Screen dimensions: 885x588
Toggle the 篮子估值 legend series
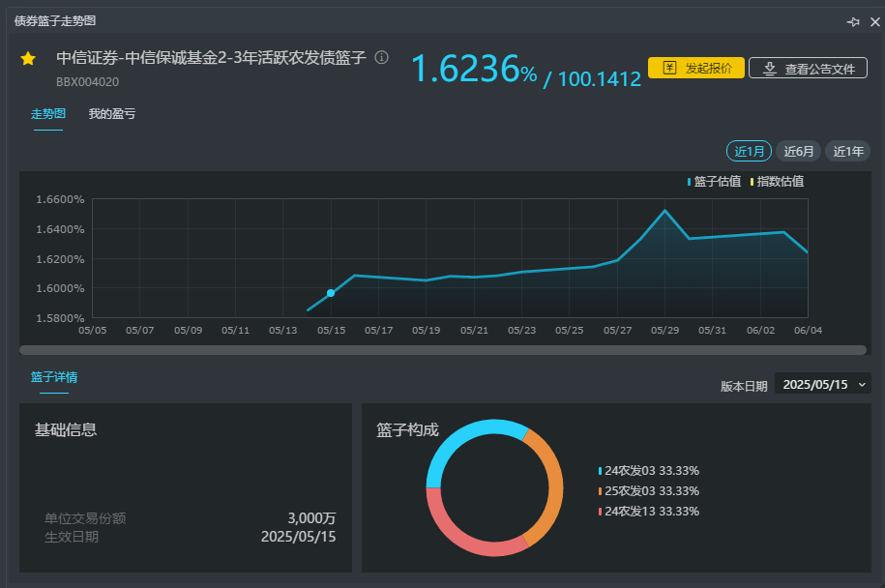[715, 181]
